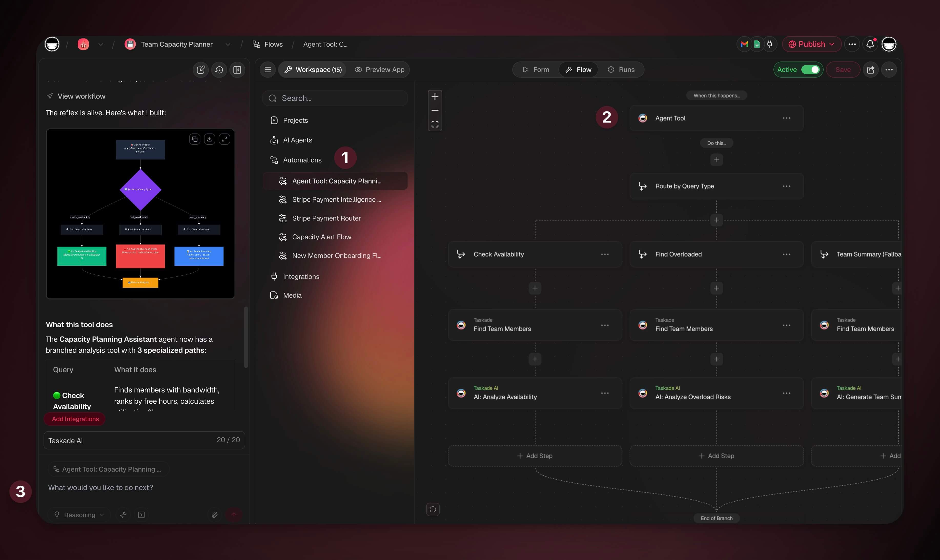Expand the Team Capacity Planner breadcrumb chevron
The width and height of the screenshot is (940, 560).
click(x=228, y=44)
